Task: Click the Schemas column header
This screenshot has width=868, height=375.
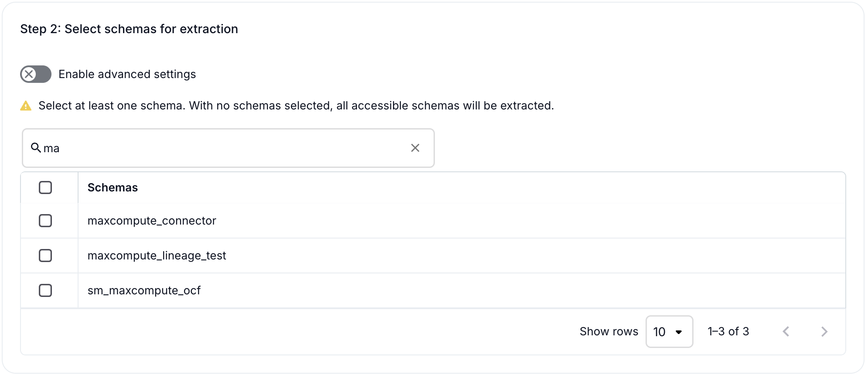Action: tap(113, 187)
